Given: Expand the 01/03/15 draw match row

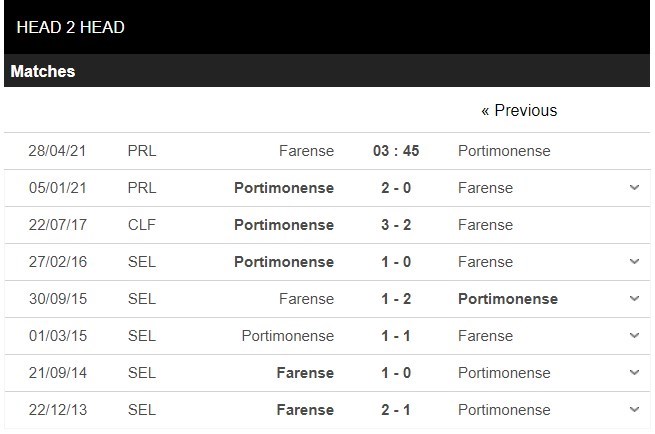Looking at the screenshot, I should (x=634, y=336).
